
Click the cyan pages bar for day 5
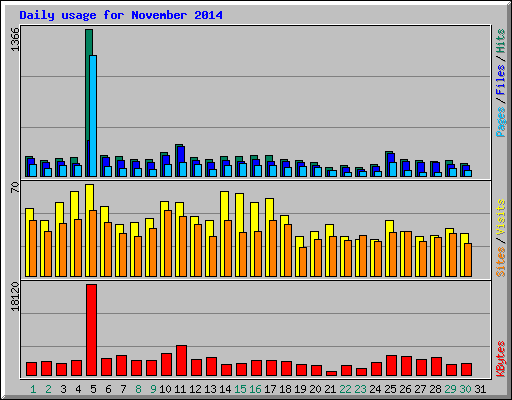[93, 116]
